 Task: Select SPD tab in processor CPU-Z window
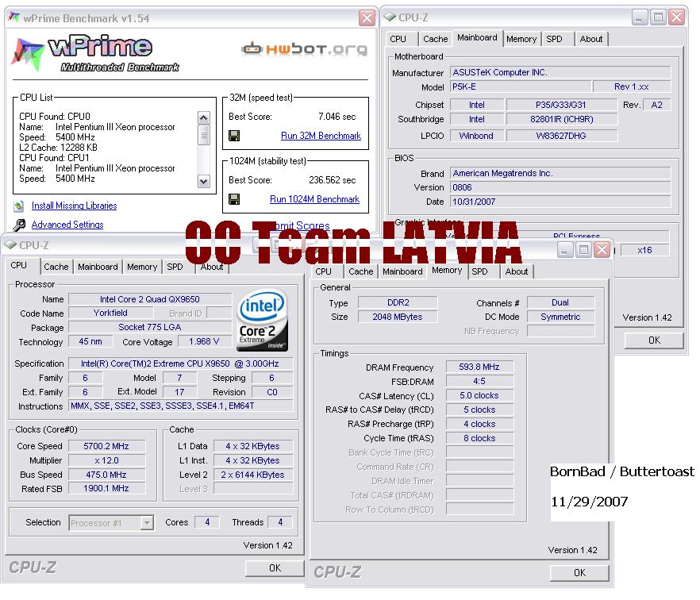tap(175, 267)
